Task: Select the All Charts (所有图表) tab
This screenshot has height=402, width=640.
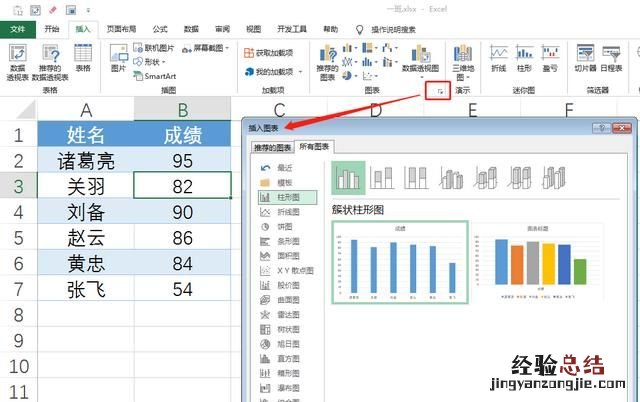Action: (314, 147)
